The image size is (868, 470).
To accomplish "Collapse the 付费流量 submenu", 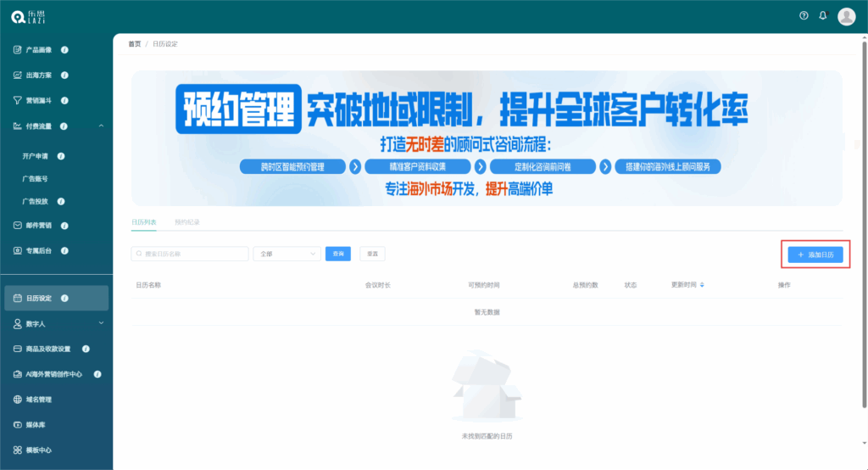I will (x=101, y=126).
